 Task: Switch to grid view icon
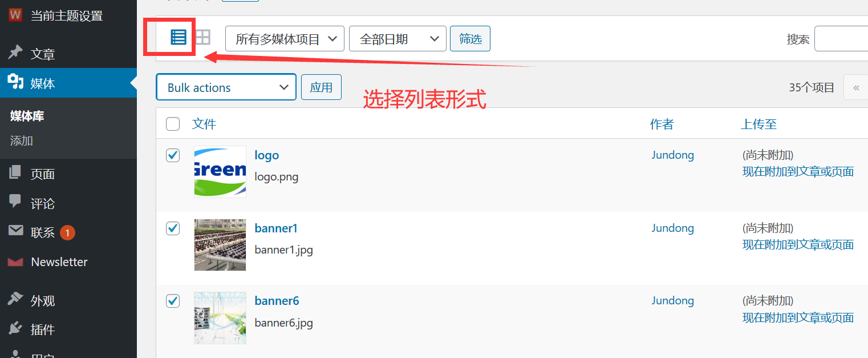pyautogui.click(x=202, y=38)
